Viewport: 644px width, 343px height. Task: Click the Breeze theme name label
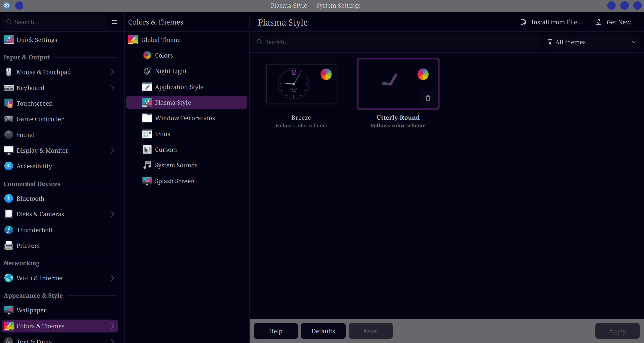point(301,118)
